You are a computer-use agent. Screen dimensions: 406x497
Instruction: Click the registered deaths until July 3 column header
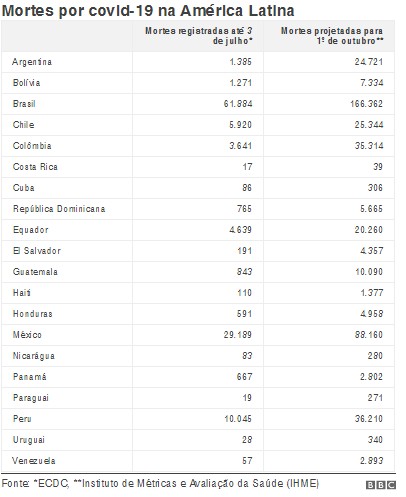(x=199, y=36)
